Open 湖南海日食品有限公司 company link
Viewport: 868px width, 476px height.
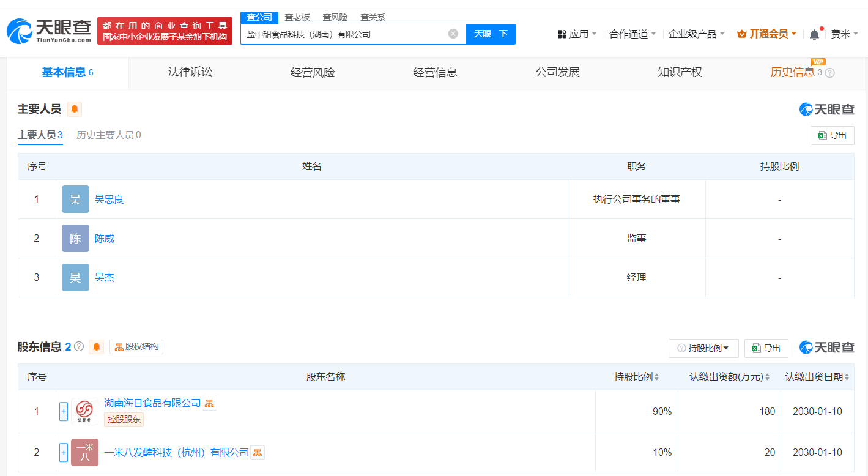click(152, 403)
